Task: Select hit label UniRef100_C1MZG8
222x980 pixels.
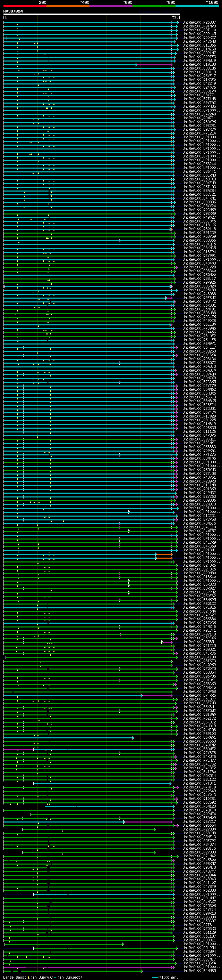Action: coord(199,49)
